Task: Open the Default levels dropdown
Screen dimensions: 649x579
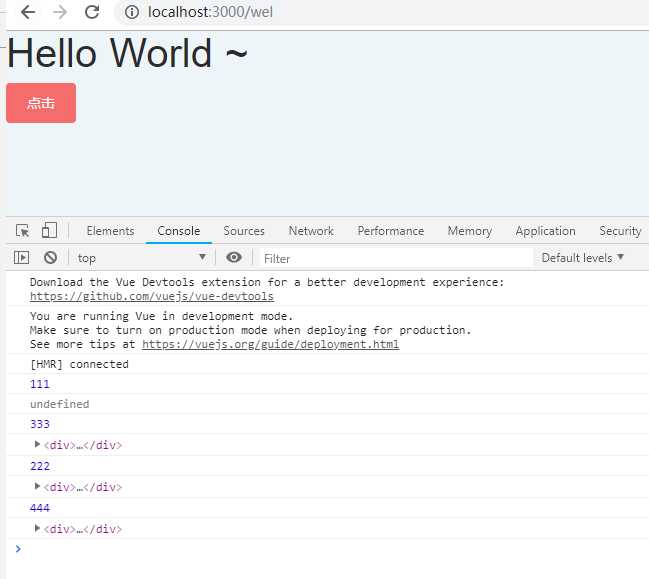Action: (582, 257)
